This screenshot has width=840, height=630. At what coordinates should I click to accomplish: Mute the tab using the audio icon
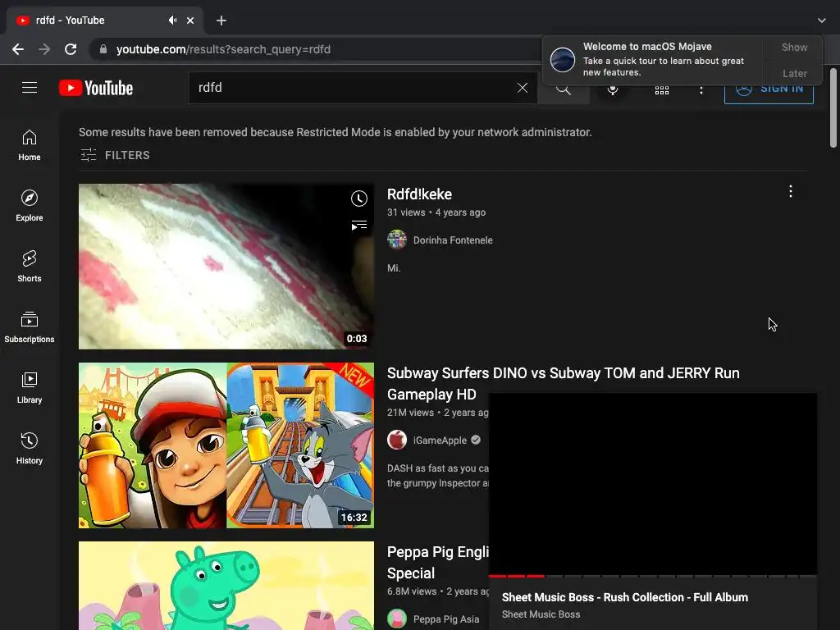(x=172, y=21)
